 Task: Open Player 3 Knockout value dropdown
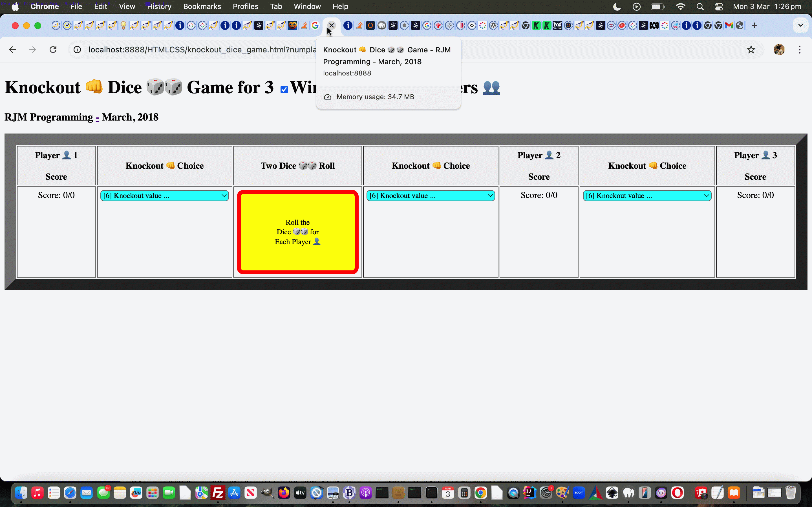(x=647, y=195)
